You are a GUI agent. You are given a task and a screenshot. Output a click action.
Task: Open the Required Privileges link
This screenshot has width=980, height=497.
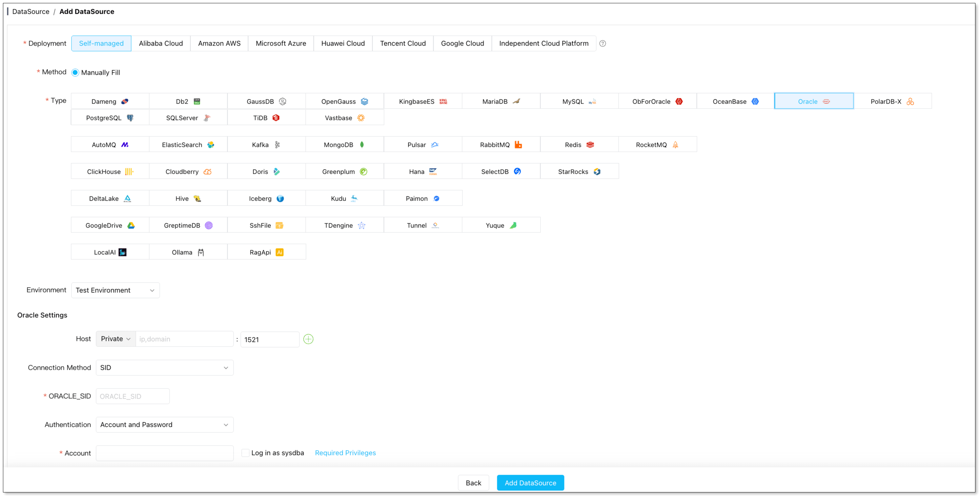point(345,452)
